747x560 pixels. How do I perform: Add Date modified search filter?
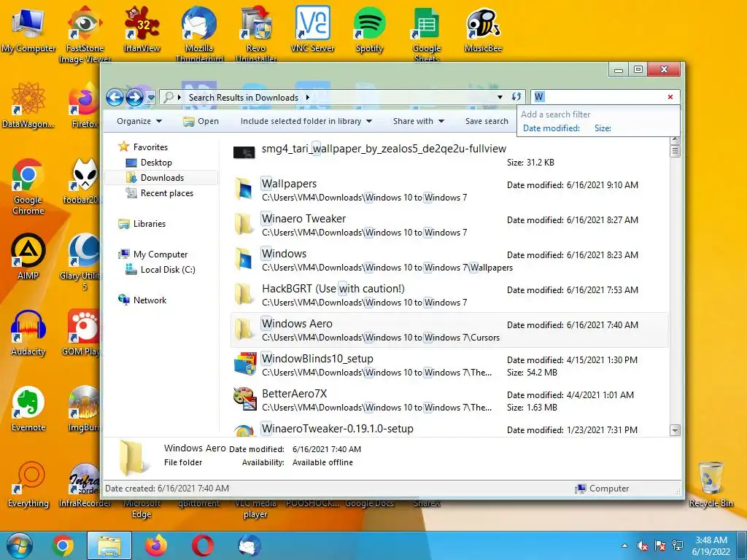point(551,128)
